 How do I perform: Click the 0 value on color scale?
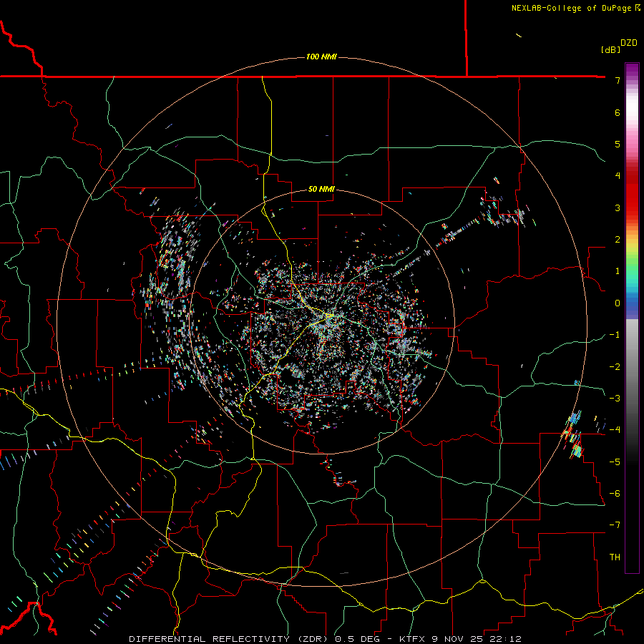[618, 303]
